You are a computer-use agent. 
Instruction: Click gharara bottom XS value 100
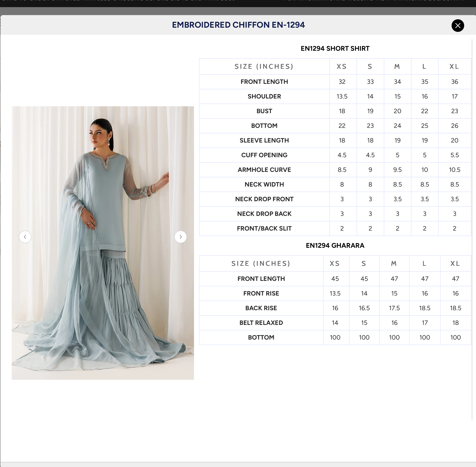(x=335, y=337)
